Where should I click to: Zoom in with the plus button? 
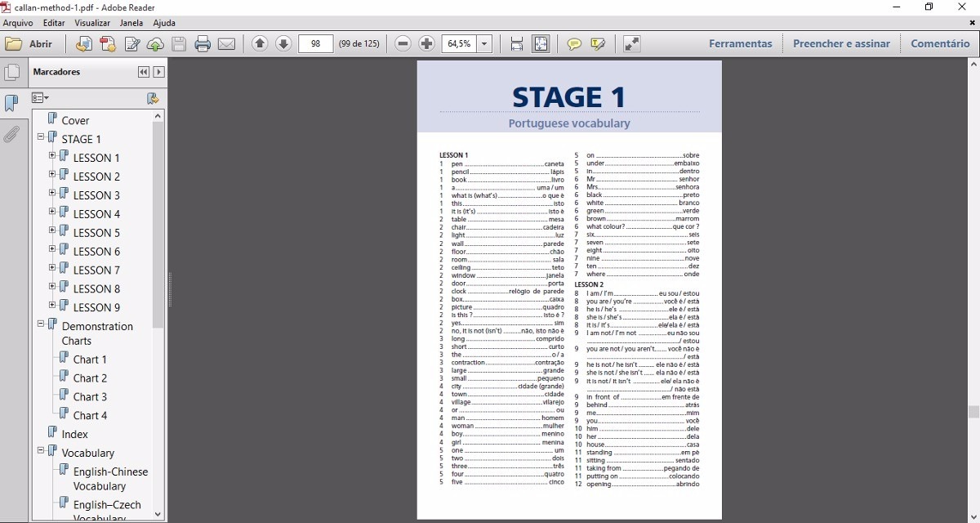tap(426, 43)
